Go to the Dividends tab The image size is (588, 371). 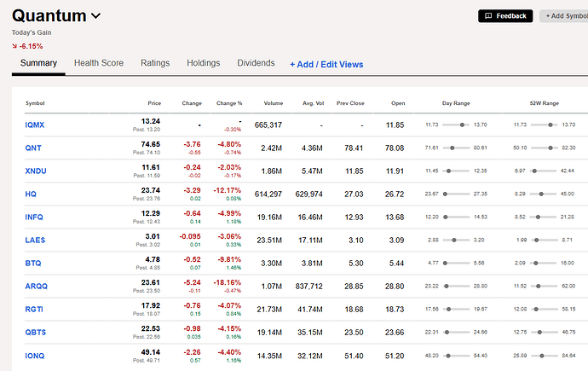[x=256, y=63]
